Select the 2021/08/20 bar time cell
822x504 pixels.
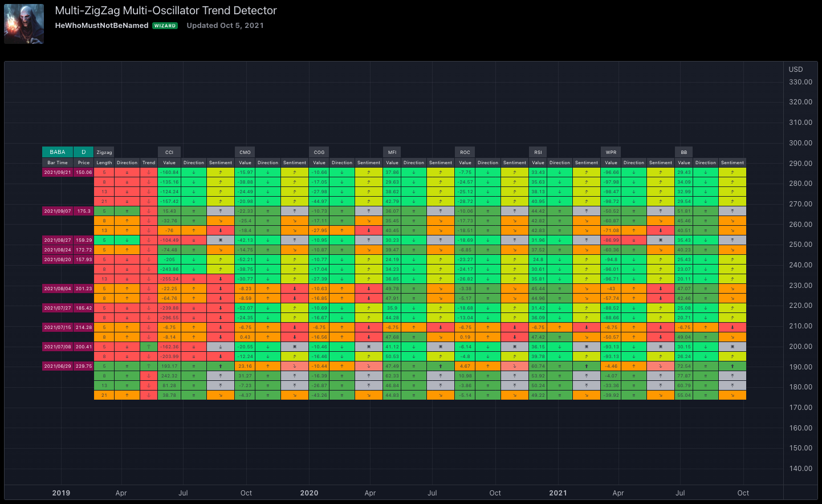coord(58,259)
